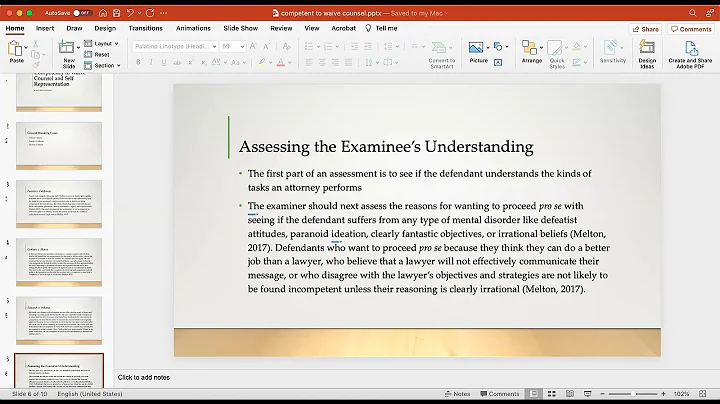720x404 pixels.
Task: Click the Tell me search box
Action: point(382,28)
